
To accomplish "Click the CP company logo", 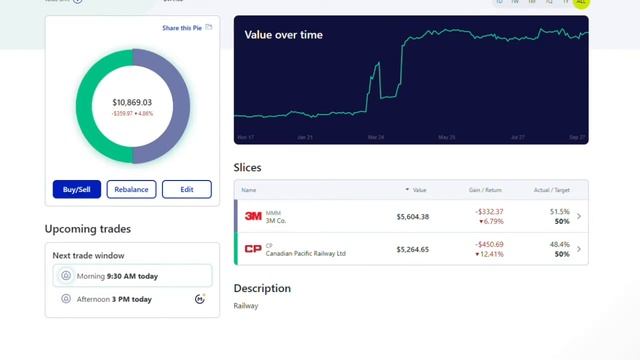I will (x=253, y=249).
